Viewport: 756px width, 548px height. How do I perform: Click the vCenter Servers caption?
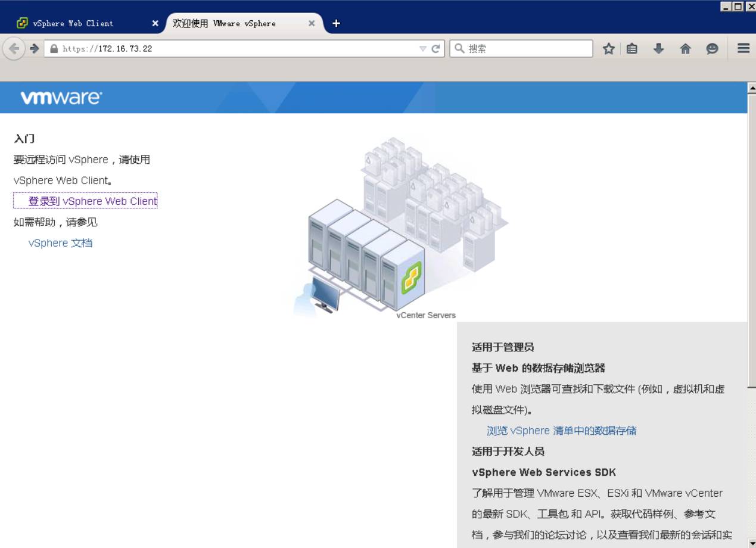point(426,315)
